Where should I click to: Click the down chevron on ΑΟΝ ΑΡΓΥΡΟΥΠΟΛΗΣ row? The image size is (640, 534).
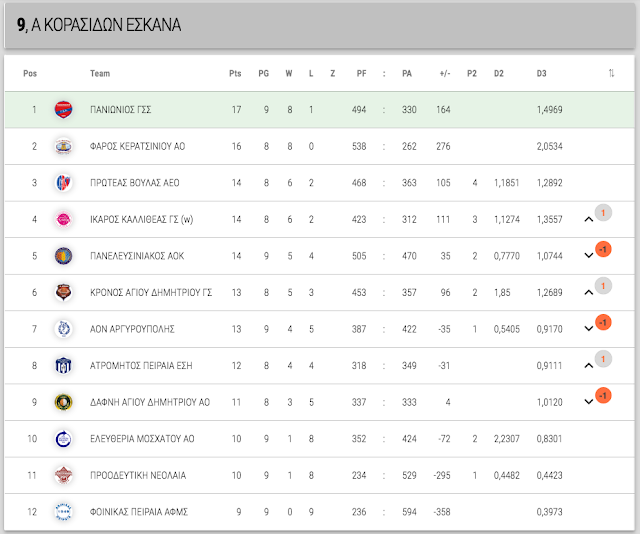click(x=588, y=329)
